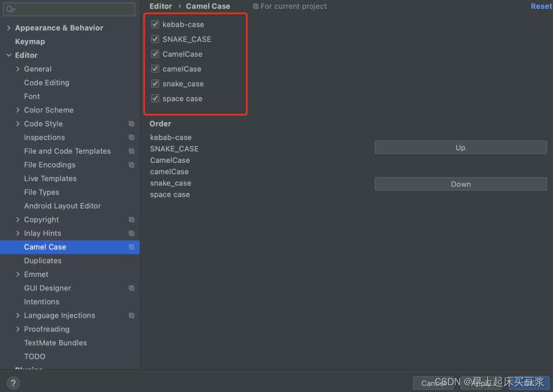Click the Cancel button
Image resolution: width=553 pixels, height=392 pixels.
(x=433, y=383)
